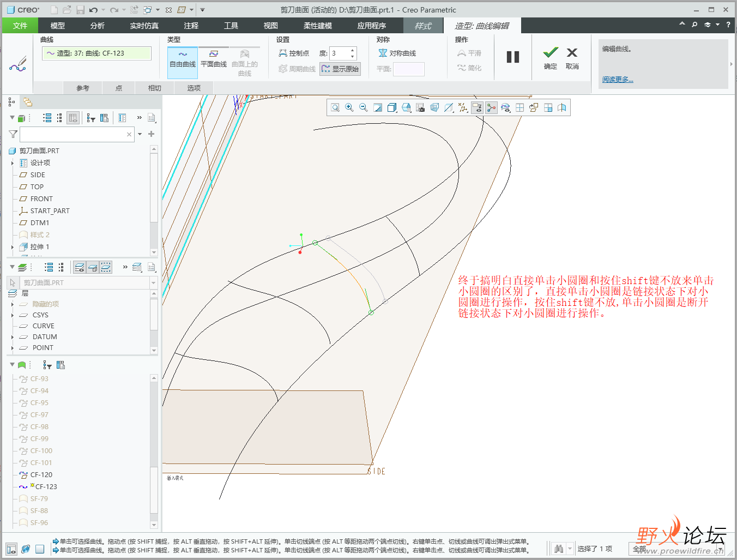Open the References panel tab

coord(83,88)
